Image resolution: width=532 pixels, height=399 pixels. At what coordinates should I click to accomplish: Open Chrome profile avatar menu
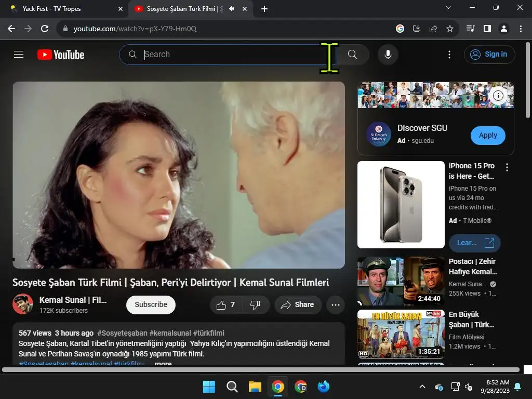click(x=504, y=29)
